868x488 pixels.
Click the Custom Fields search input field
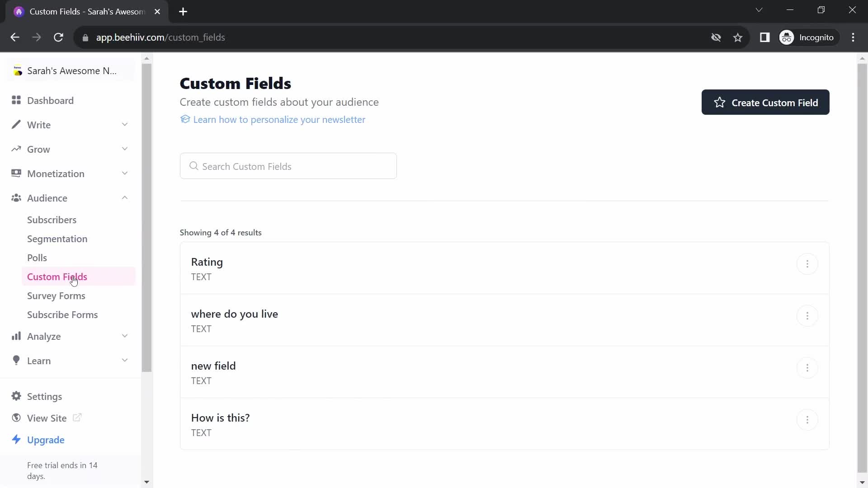pos(289,166)
